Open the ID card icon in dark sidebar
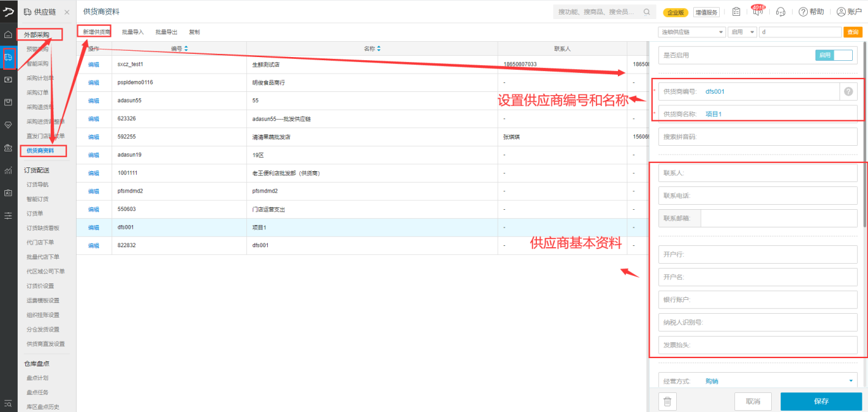 click(8, 193)
